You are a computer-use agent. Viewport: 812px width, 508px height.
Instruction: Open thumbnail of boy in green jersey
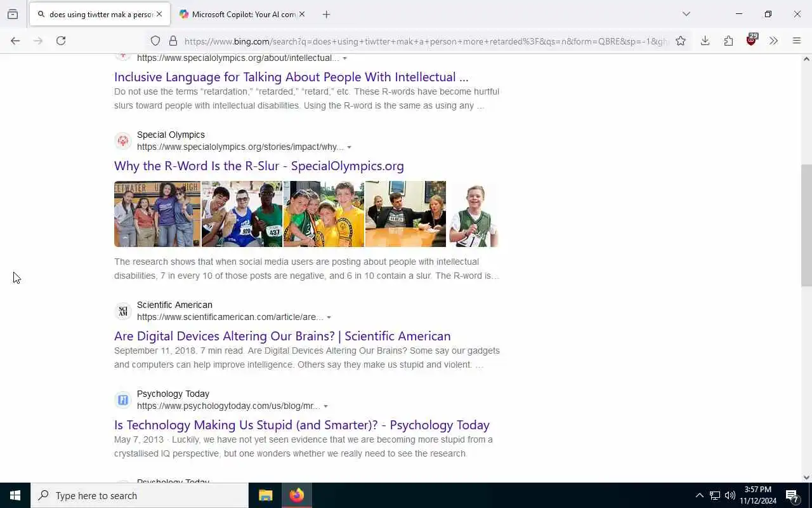(473, 214)
